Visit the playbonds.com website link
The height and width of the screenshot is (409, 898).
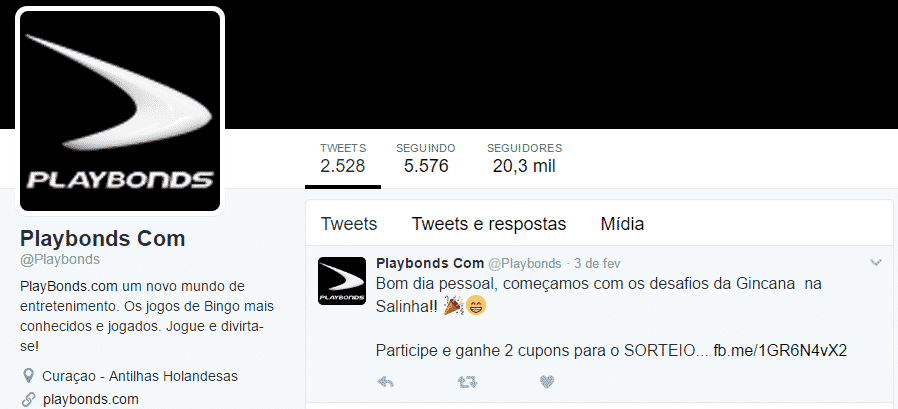pos(90,399)
